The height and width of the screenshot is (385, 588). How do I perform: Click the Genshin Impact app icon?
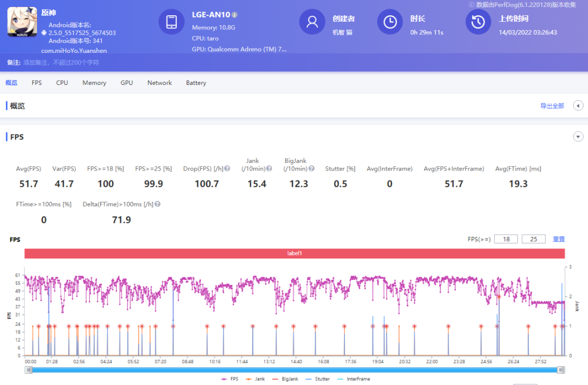click(x=22, y=22)
